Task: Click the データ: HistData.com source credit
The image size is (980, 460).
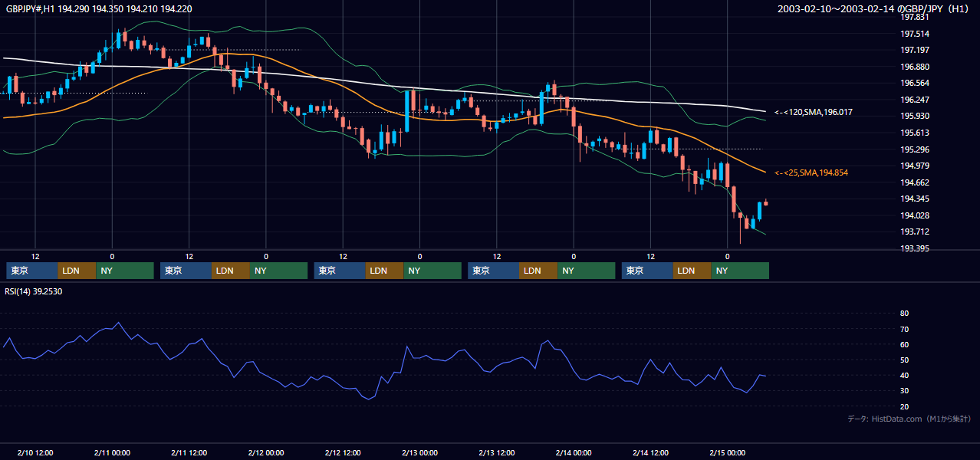Action: point(909,419)
